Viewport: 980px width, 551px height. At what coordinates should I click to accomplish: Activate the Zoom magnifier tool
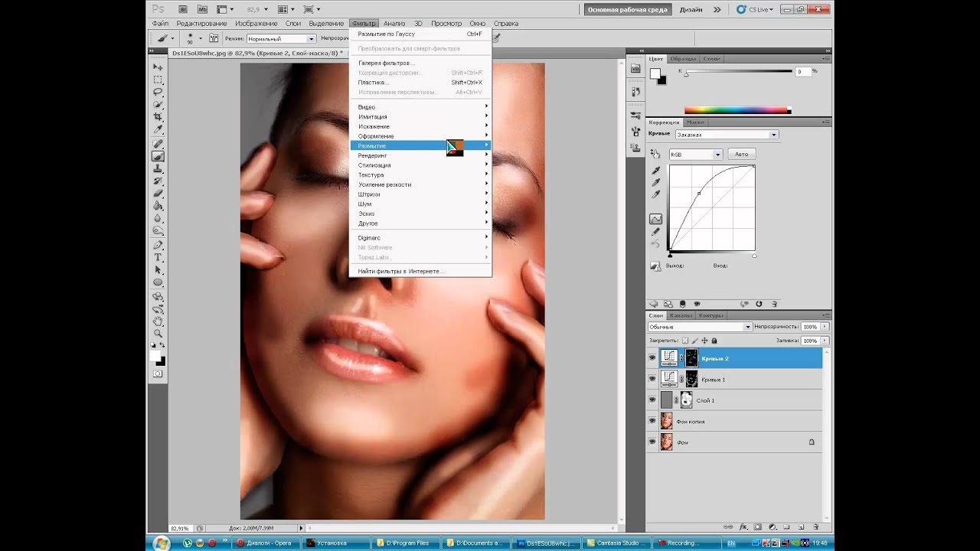(x=158, y=334)
